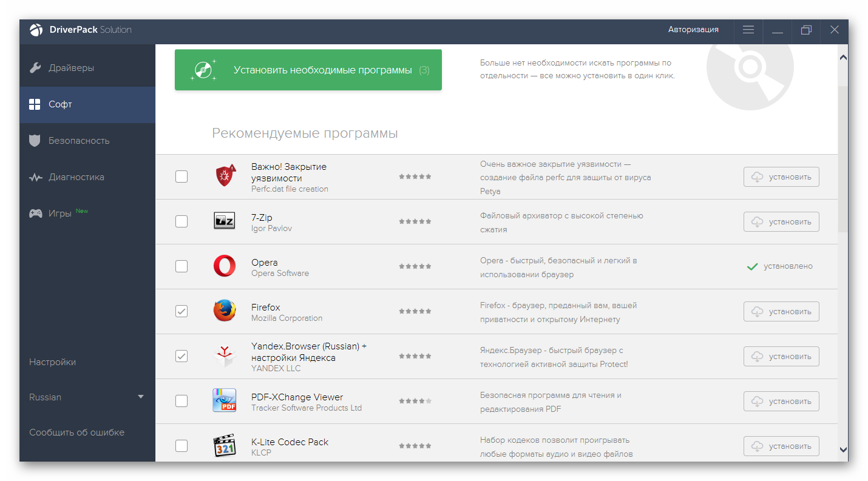Viewport: 868px width, 481px height.
Task: Click the Mozilla Corporation publisher text
Action: click(287, 318)
